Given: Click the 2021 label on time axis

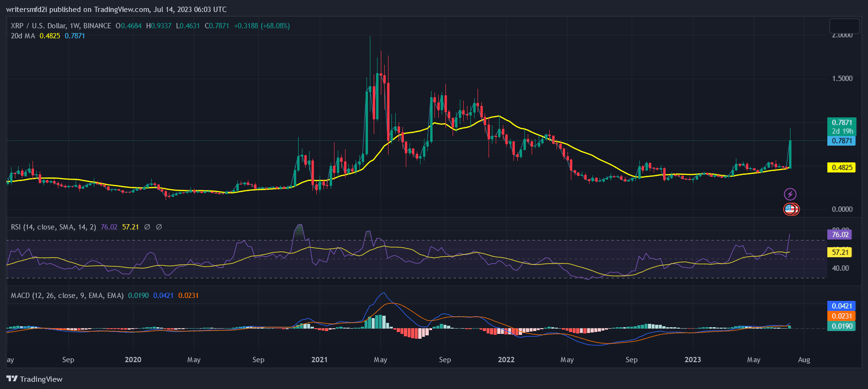Looking at the screenshot, I should [x=319, y=360].
